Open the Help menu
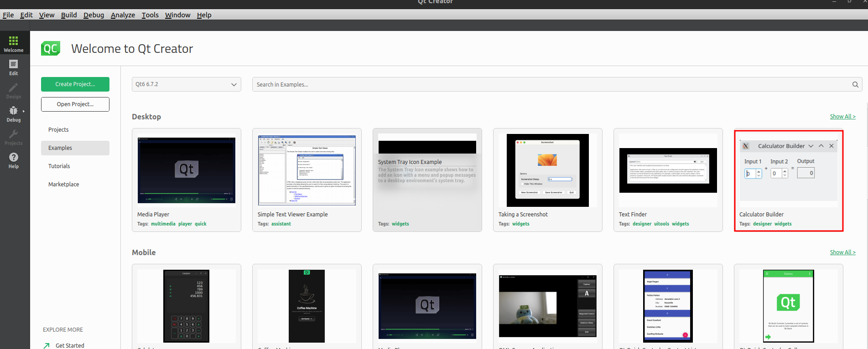868x349 pixels. click(x=204, y=15)
